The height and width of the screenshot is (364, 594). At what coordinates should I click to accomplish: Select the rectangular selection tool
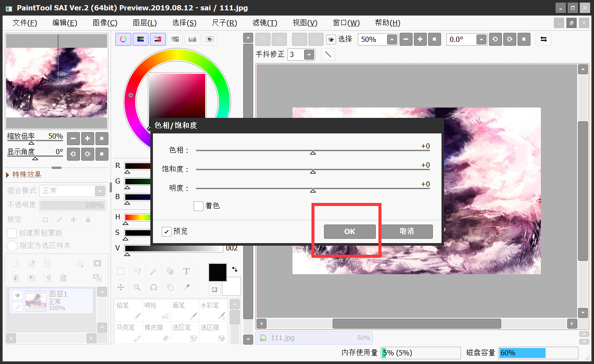click(121, 271)
